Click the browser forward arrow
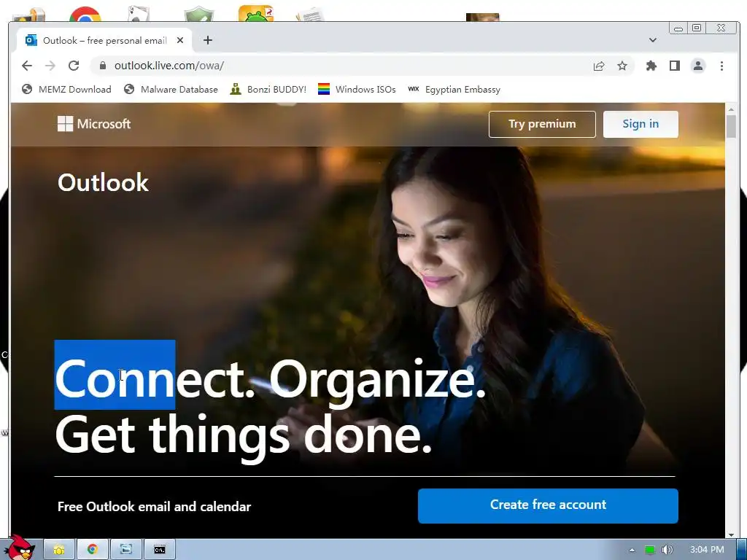This screenshot has width=747, height=560. point(50,66)
